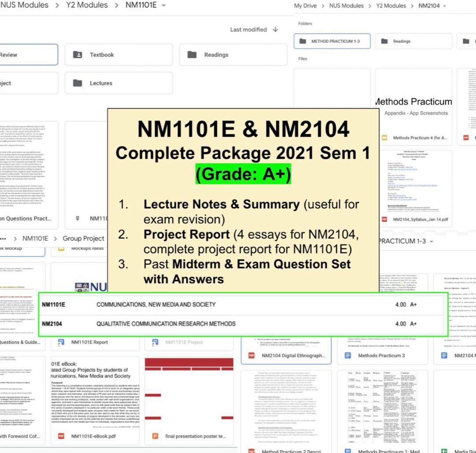476x453 pixels.
Task: Click the Docs icon beside NM1101E Project
Action: tap(155, 342)
